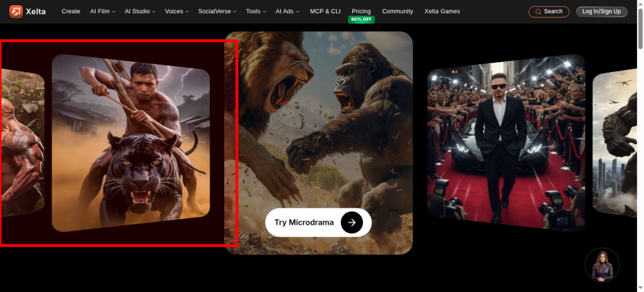Open the Tools dropdown menu
644x292 pixels.
(256, 11)
